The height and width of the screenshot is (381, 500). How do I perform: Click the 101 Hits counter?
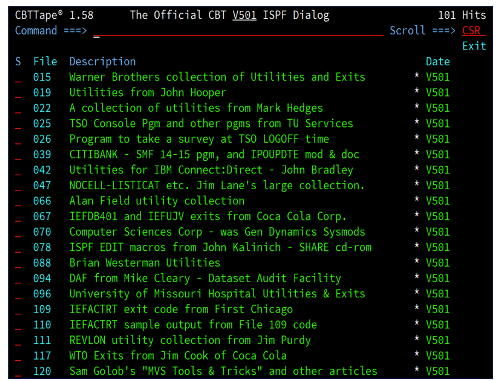tap(462, 15)
